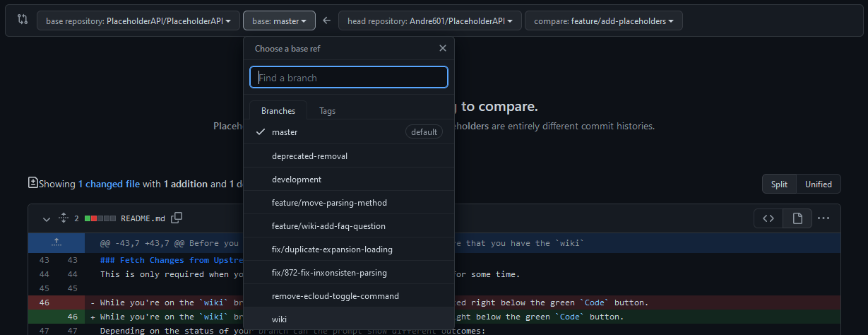This screenshot has width=868, height=335.
Task: Show the source diff with code icon
Action: (x=768, y=218)
